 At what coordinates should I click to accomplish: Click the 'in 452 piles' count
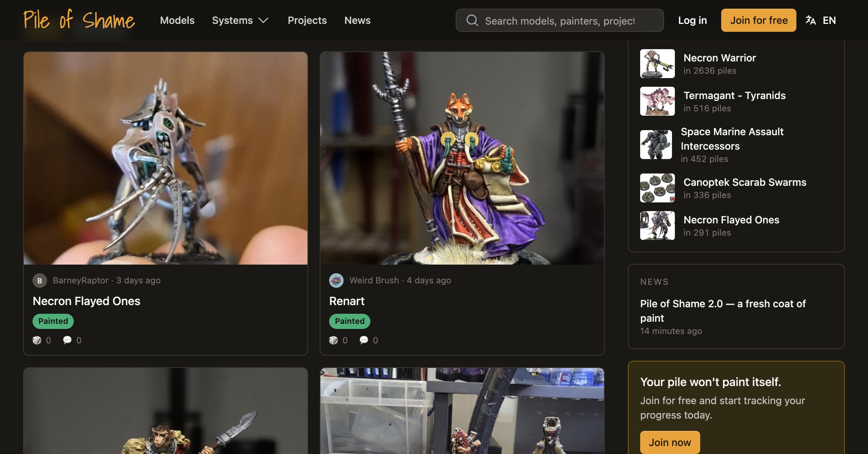point(705,159)
